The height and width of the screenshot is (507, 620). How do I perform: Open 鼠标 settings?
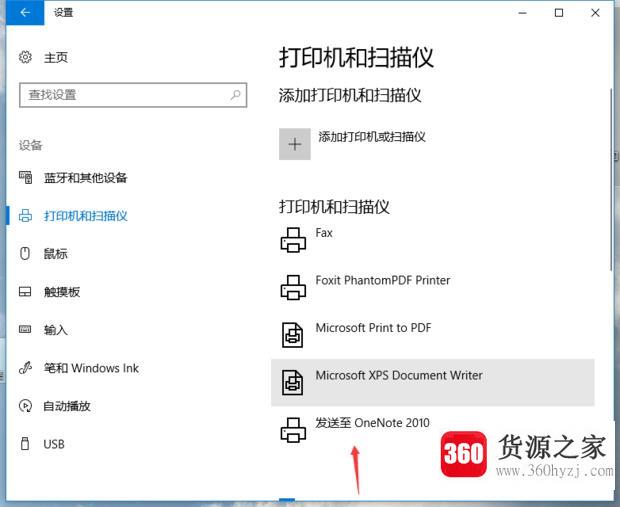pyautogui.click(x=55, y=254)
